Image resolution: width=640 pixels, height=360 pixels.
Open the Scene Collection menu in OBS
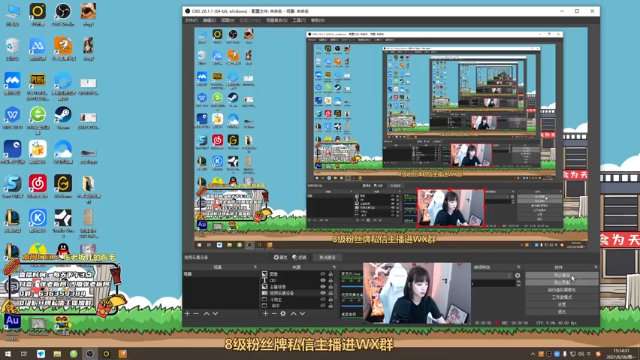tap(277, 20)
